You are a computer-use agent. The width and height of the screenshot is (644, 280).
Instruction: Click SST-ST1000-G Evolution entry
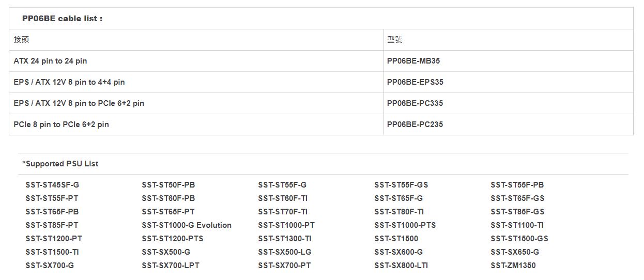(187, 225)
